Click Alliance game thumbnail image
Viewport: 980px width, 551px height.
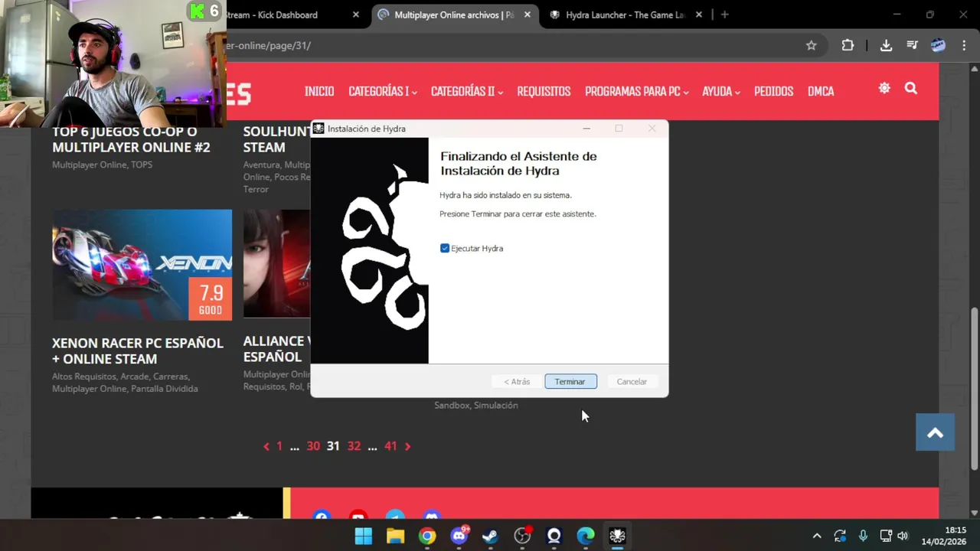(x=276, y=263)
